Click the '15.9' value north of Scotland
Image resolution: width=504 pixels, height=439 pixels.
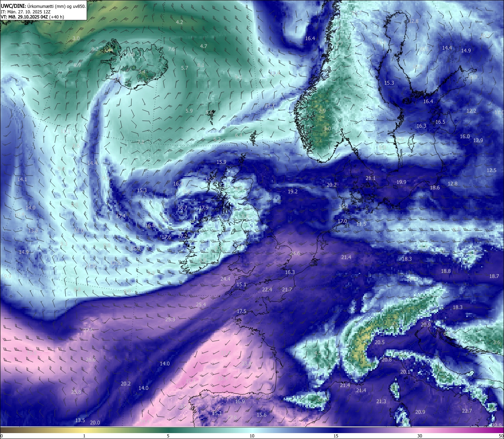click(x=221, y=162)
